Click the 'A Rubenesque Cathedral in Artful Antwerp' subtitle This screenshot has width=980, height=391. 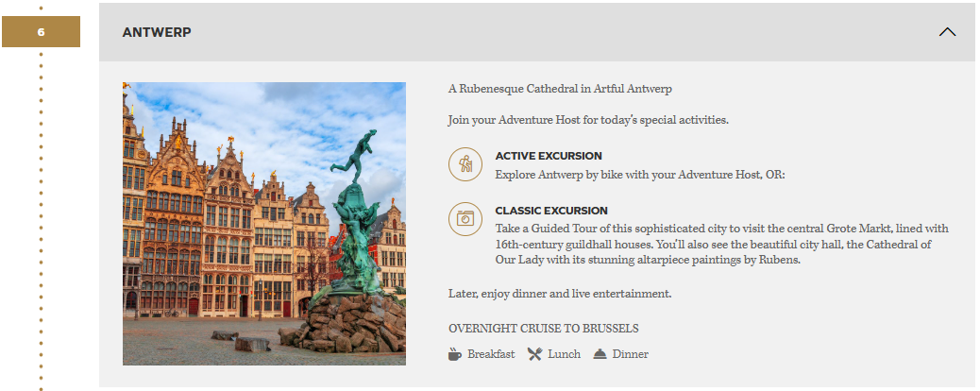pyautogui.click(x=560, y=90)
